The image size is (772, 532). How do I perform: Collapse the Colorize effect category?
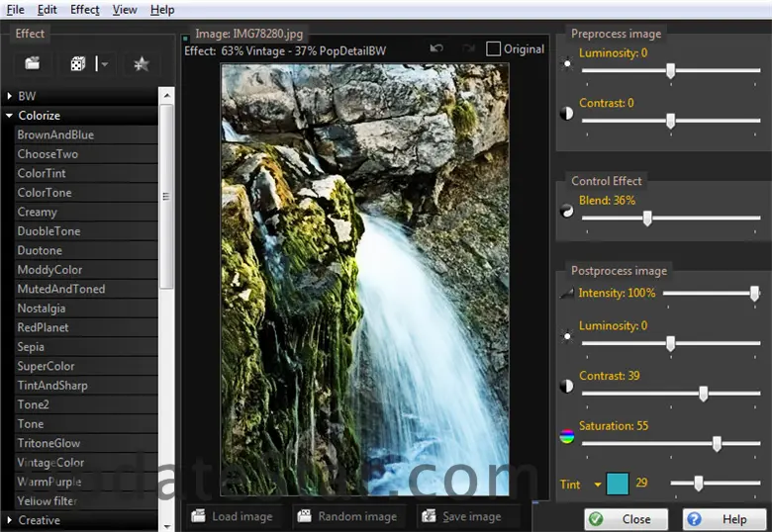point(9,116)
